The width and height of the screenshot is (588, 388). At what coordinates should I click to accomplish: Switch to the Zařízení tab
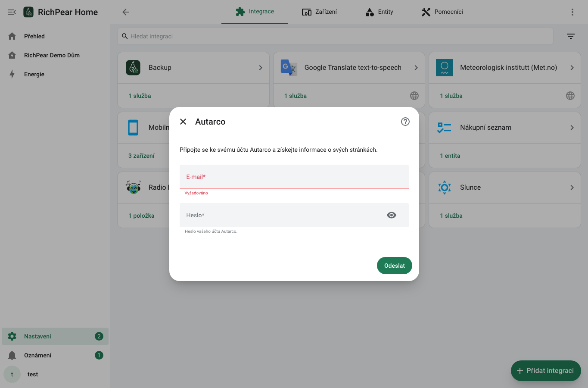(319, 12)
